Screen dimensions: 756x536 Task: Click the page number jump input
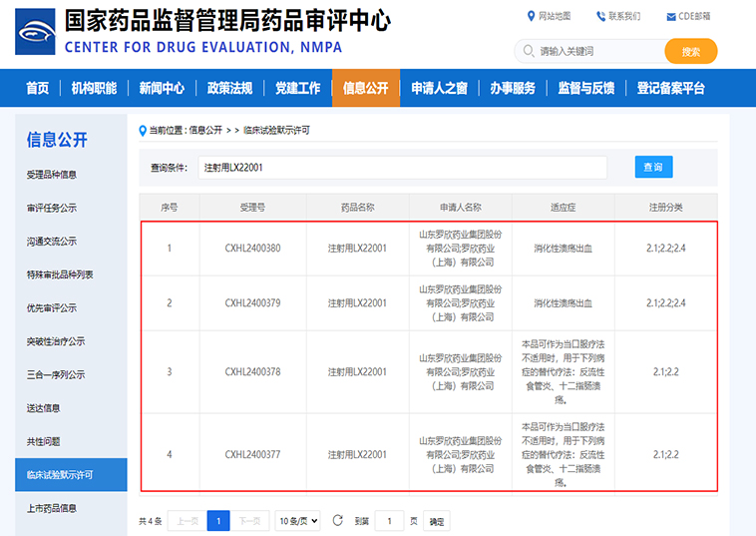[x=389, y=520]
